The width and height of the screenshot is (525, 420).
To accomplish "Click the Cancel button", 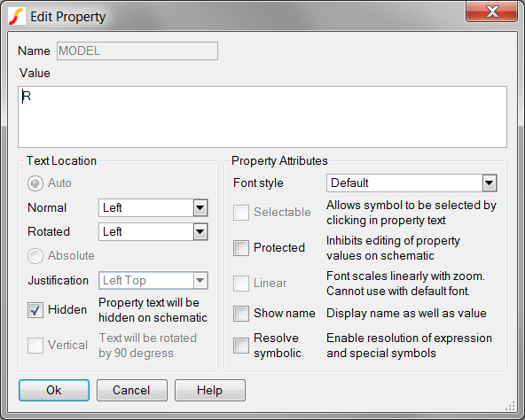I will 132,390.
